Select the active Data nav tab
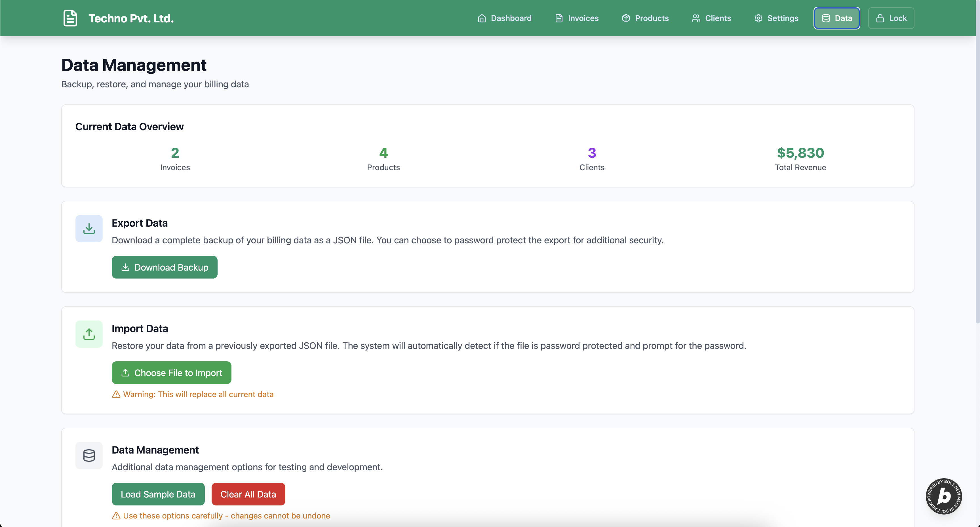The image size is (980, 527). coord(836,18)
